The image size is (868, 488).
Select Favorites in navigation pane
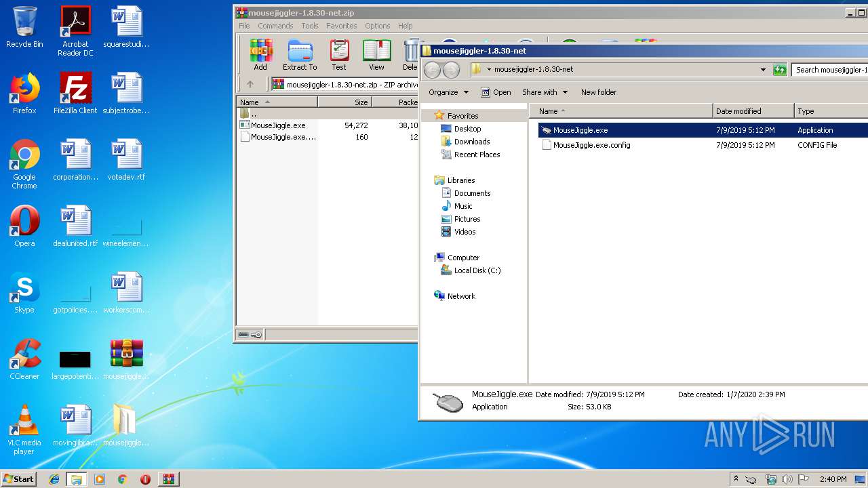(x=462, y=116)
